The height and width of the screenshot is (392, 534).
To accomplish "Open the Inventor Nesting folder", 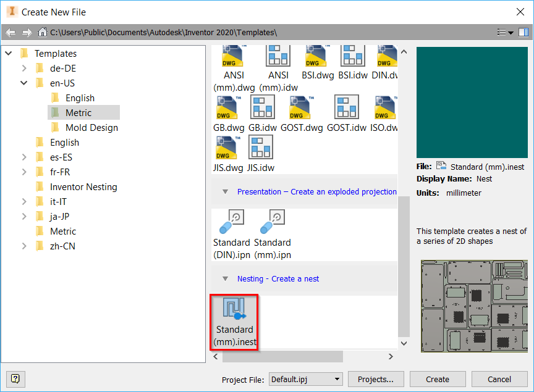I will click(x=83, y=187).
